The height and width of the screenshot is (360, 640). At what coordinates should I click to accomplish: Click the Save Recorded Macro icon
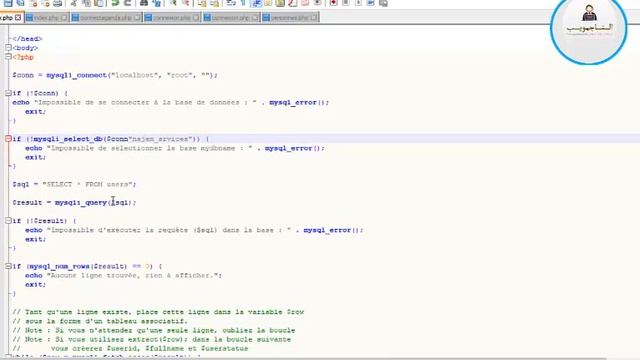[x=383, y=3]
